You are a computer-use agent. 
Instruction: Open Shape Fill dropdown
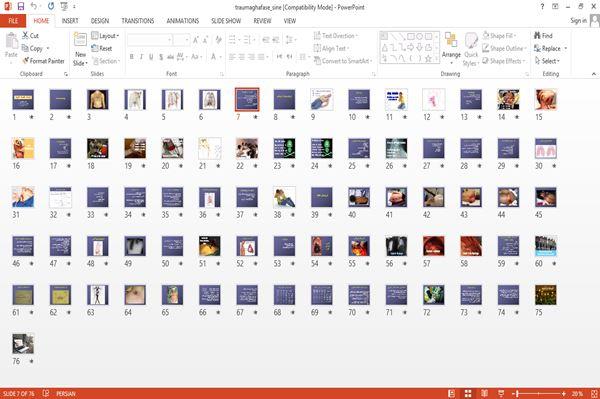(x=499, y=36)
